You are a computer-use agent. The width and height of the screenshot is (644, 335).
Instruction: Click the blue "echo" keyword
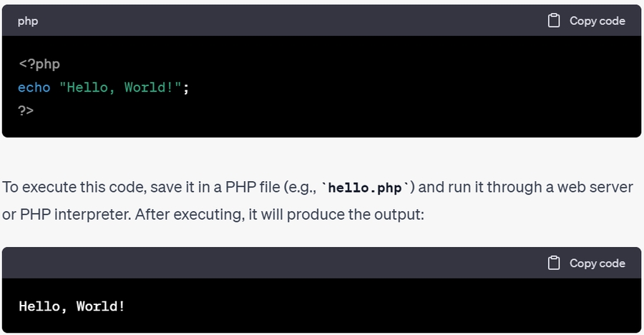point(34,87)
